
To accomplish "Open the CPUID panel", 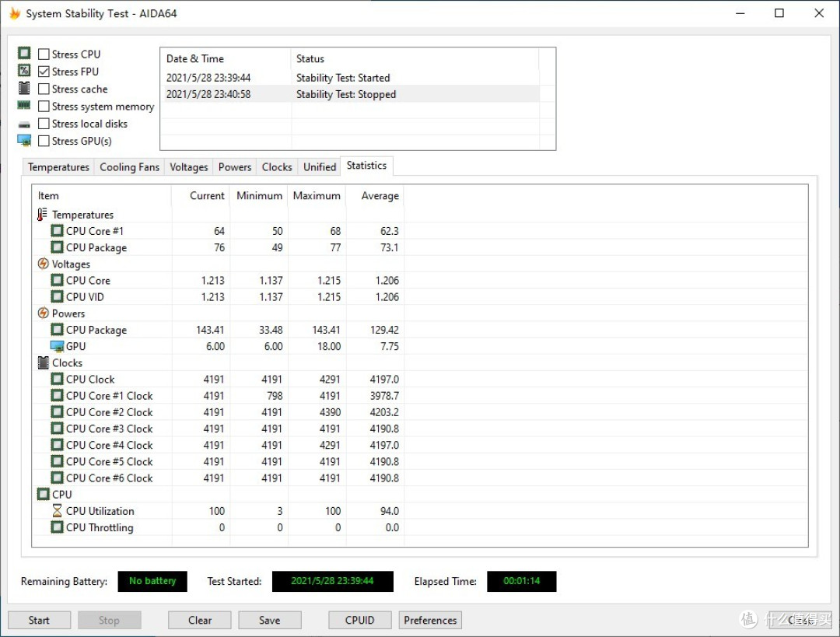I will (359, 620).
